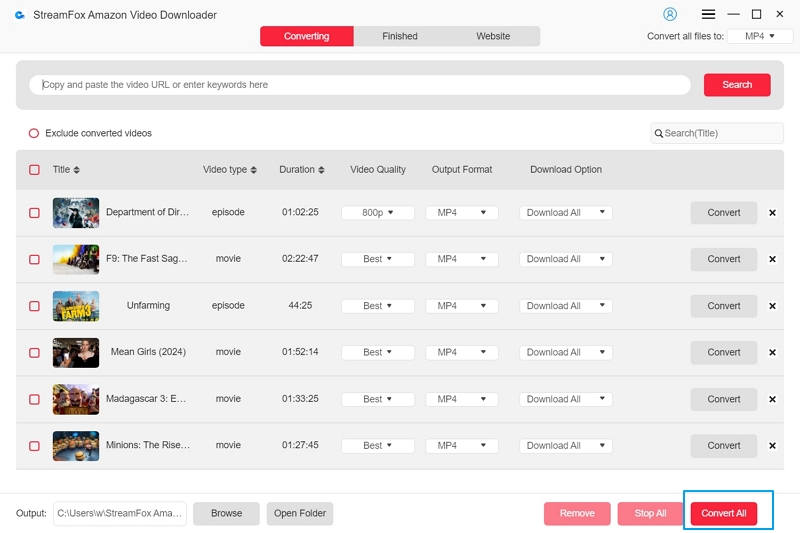Remove F9: The Fast Saga row with X icon
The width and height of the screenshot is (800, 533).
tap(772, 259)
